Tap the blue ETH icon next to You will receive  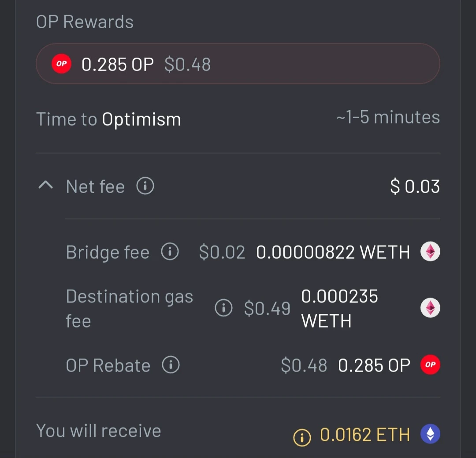(x=430, y=434)
